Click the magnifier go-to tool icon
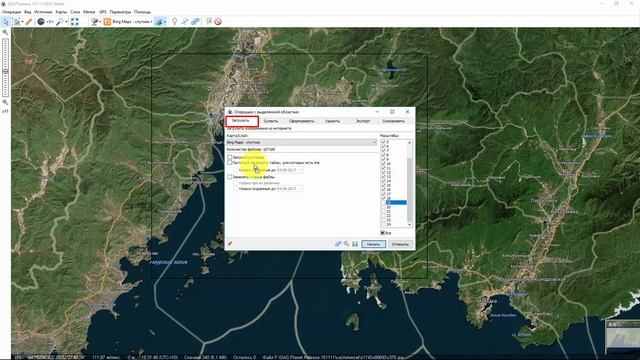The image size is (640, 360). (x=60, y=22)
